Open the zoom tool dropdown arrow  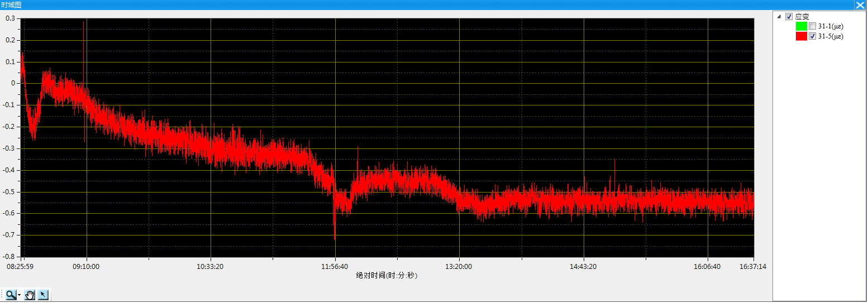[x=20, y=295]
